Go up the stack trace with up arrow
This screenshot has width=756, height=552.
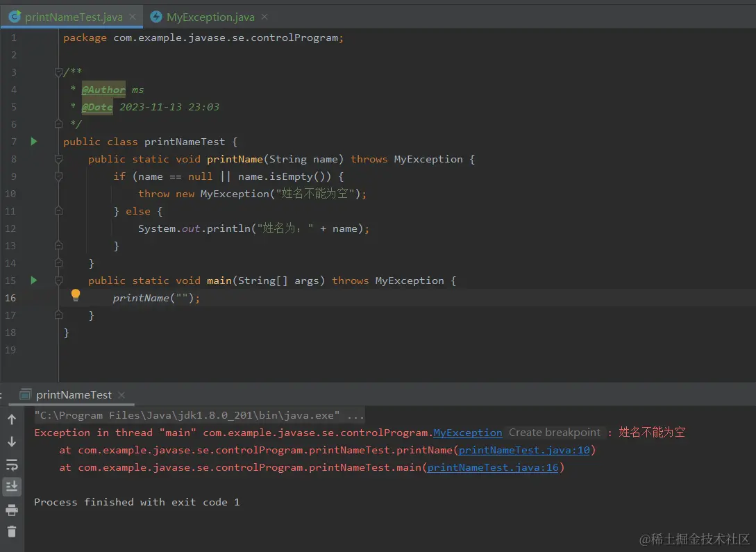coord(12,419)
